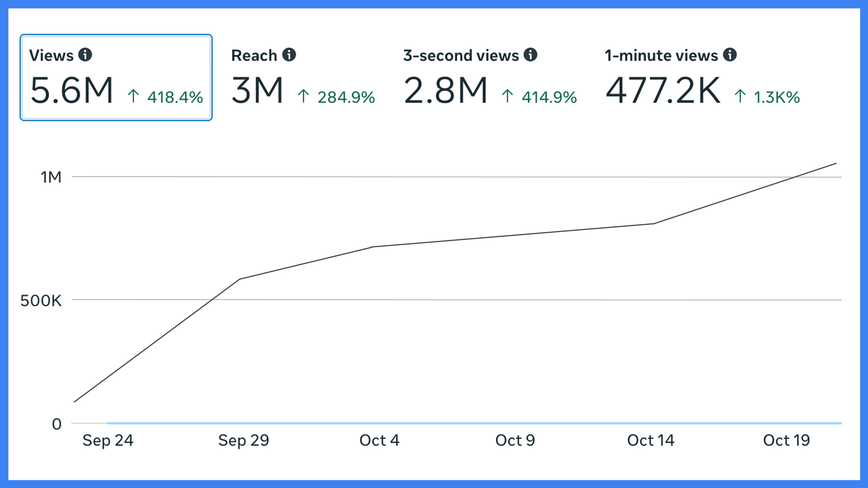
Task: Switch to the Reach metric
Action: point(254,56)
